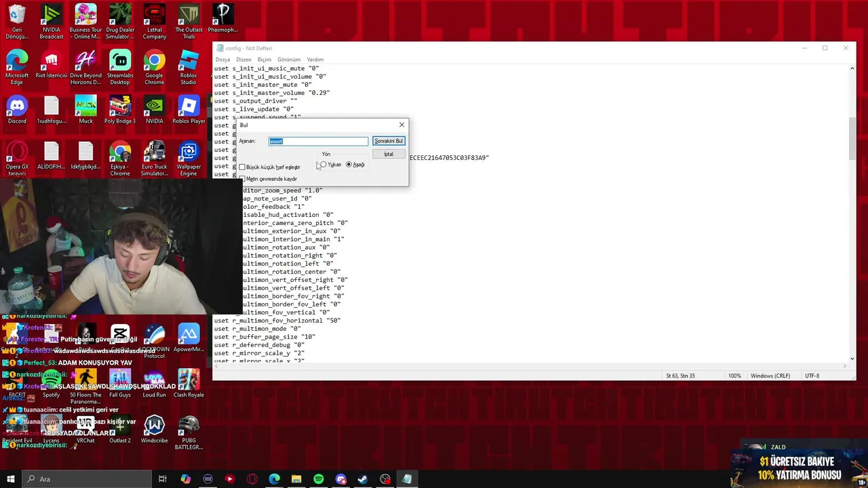This screenshot has width=868, height=488.
Task: Launch LOCKDOWN Protocol shortcut
Action: tap(155, 341)
